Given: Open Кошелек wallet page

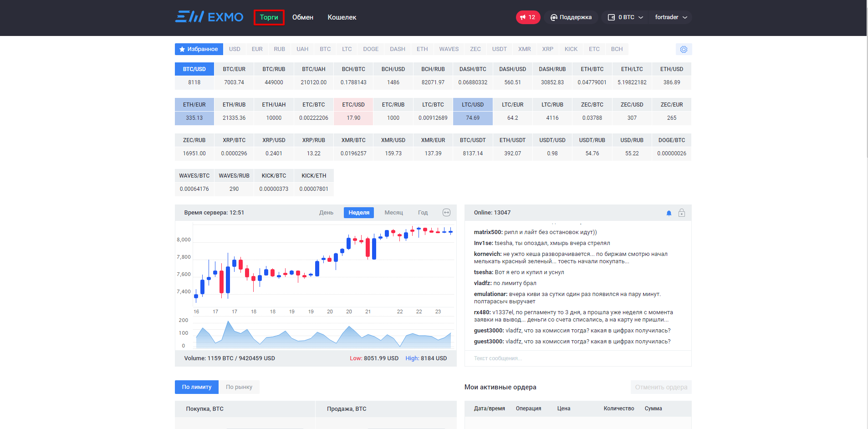Looking at the screenshot, I should pyautogui.click(x=342, y=17).
